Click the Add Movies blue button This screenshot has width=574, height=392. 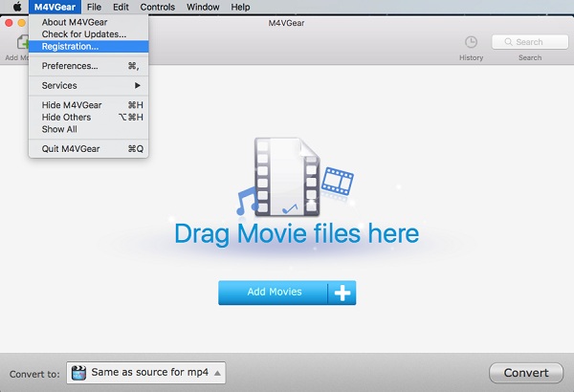287,293
